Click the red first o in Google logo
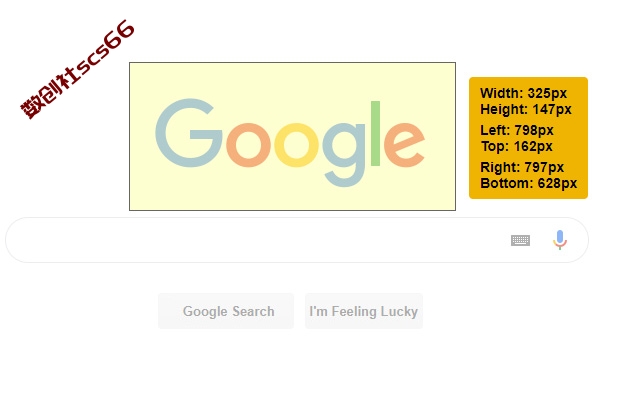The image size is (640, 400). 248,145
